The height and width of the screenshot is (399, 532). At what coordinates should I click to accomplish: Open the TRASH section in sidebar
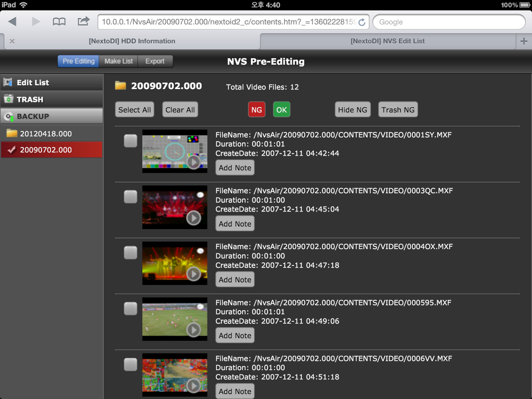point(51,100)
